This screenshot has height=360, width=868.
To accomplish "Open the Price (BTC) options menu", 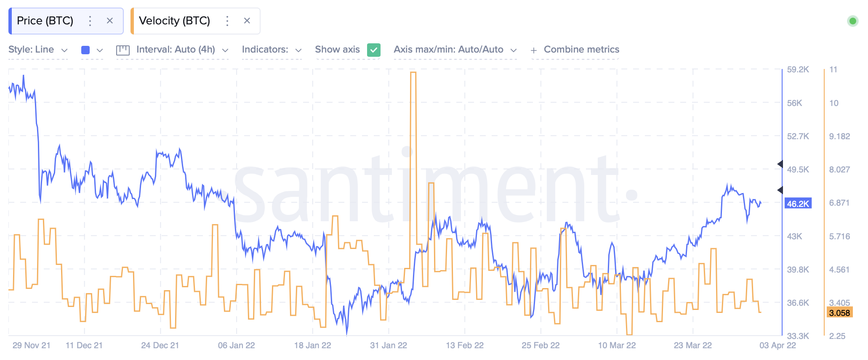I will click(90, 21).
